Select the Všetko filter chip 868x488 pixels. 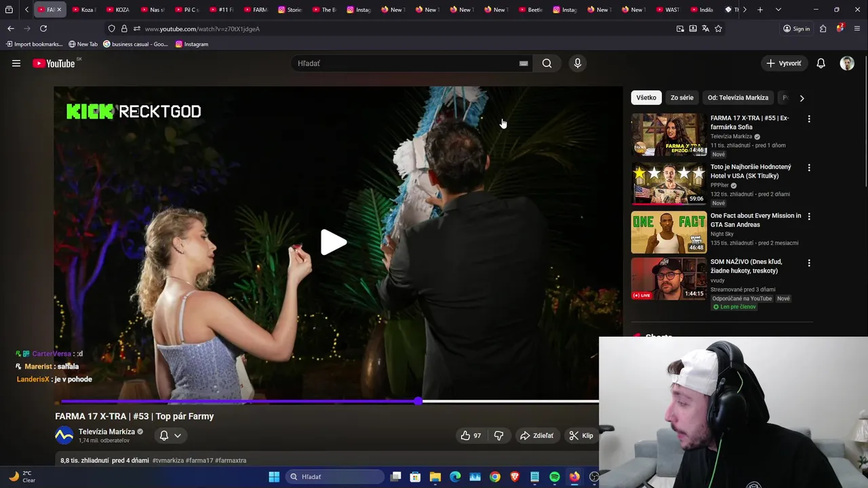[x=646, y=98]
